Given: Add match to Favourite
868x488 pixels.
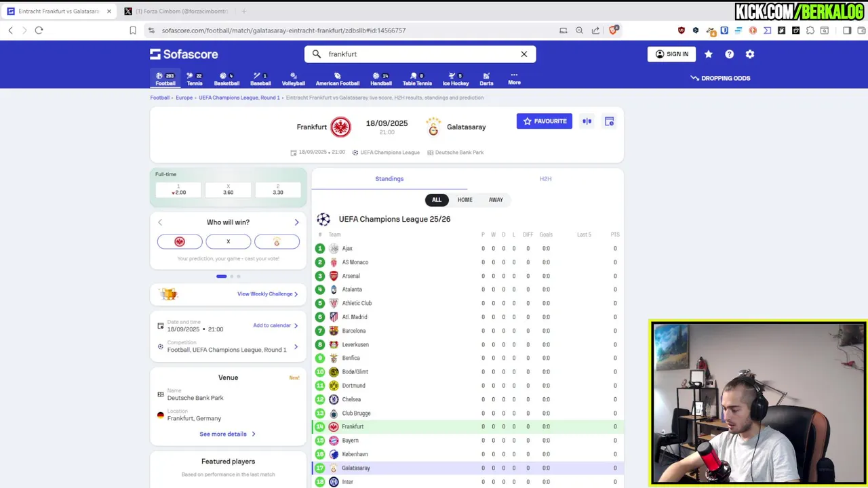Looking at the screenshot, I should pyautogui.click(x=544, y=121).
